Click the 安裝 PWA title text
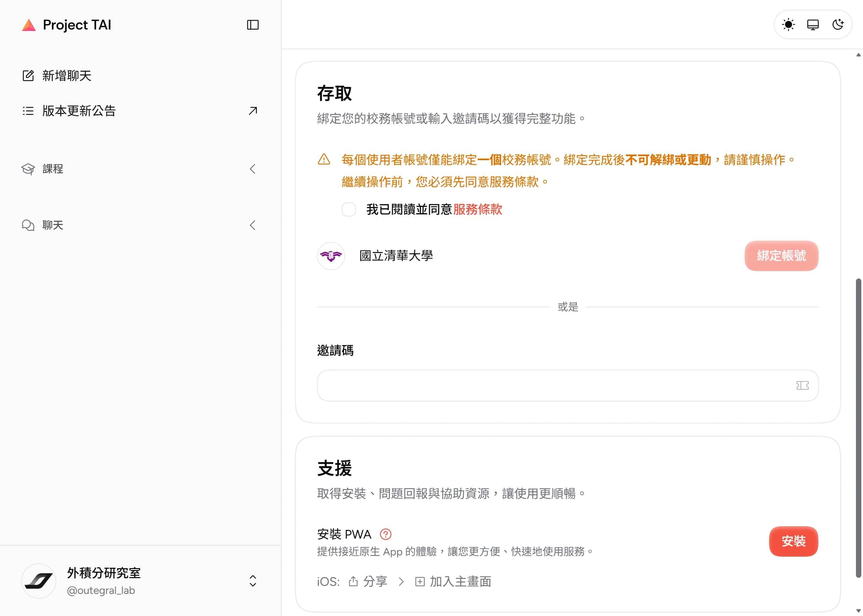The image size is (863, 616). click(344, 534)
